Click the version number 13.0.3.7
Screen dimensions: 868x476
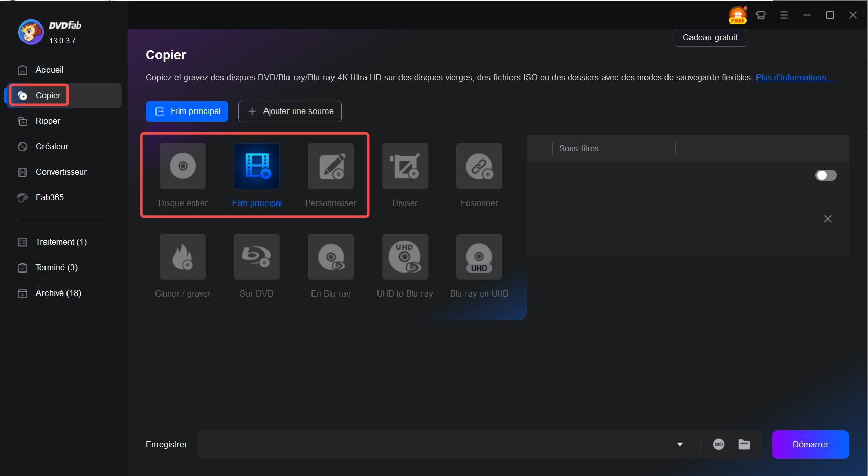pyautogui.click(x=62, y=41)
